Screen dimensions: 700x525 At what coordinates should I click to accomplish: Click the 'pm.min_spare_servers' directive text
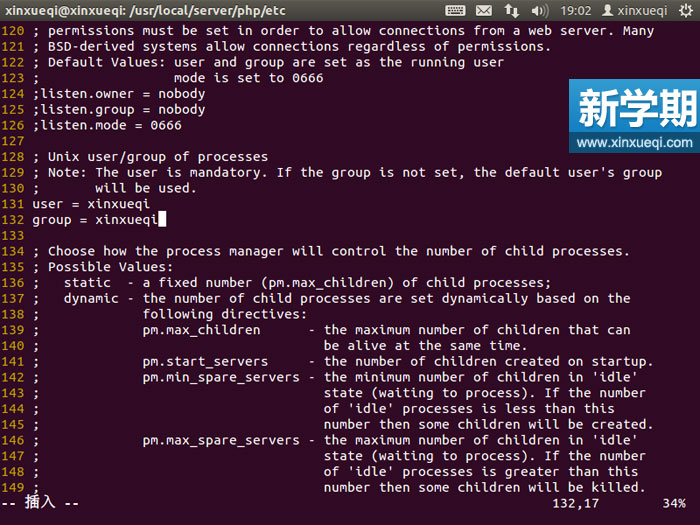[220, 377]
